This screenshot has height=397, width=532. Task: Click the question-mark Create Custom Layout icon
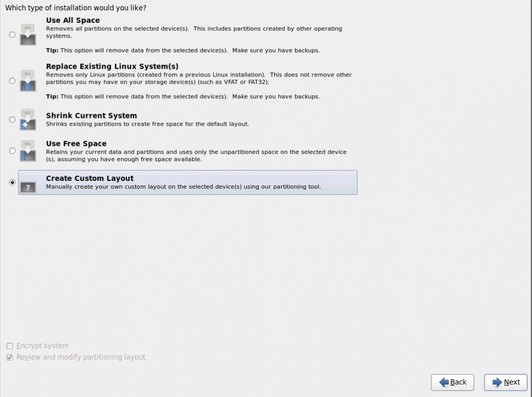(x=28, y=188)
